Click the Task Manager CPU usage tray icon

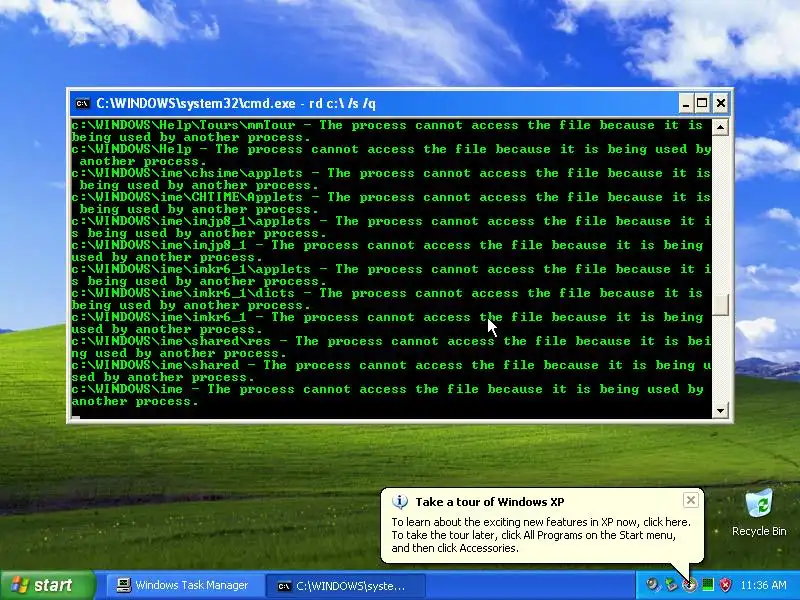point(708,585)
